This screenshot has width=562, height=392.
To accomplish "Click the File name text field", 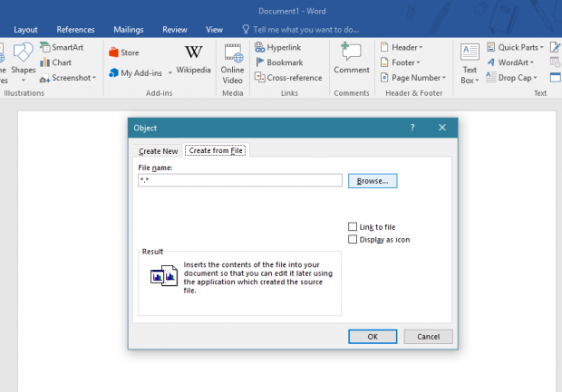I will click(239, 181).
